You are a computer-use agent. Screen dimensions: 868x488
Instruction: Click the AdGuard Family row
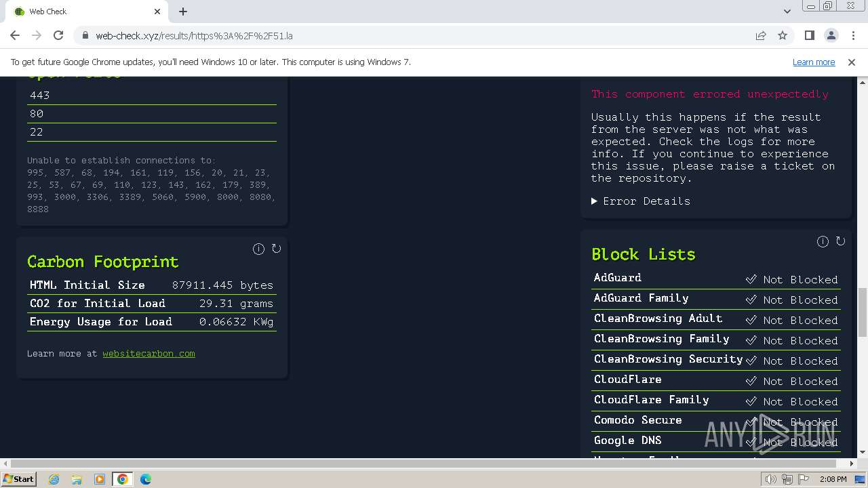[716, 299]
